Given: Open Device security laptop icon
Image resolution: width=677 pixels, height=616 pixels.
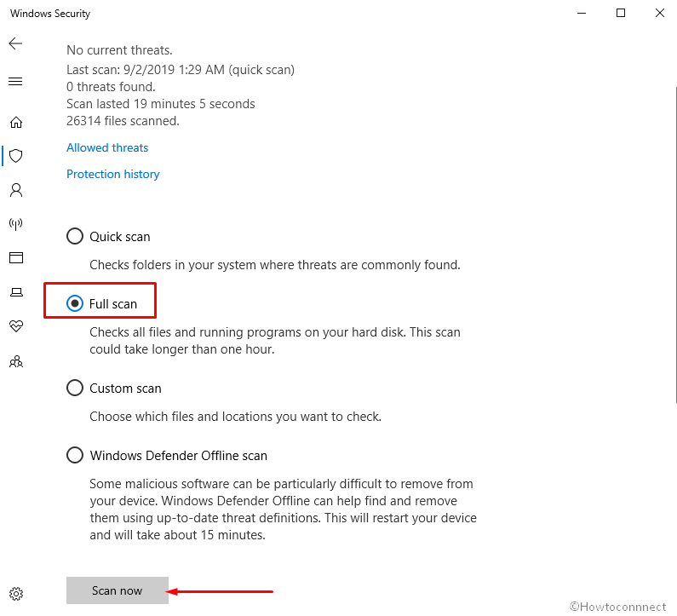Looking at the screenshot, I should click(x=16, y=292).
